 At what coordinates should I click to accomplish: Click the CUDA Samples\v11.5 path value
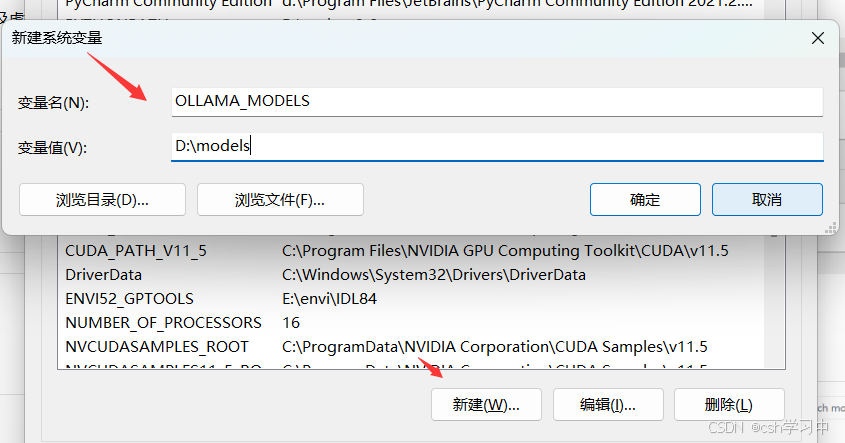495,347
